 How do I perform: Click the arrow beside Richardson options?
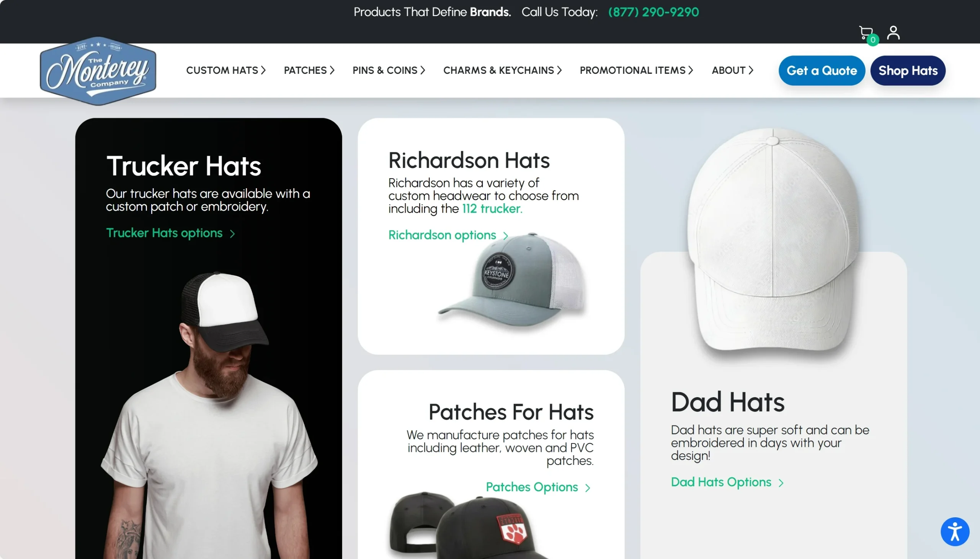click(506, 236)
